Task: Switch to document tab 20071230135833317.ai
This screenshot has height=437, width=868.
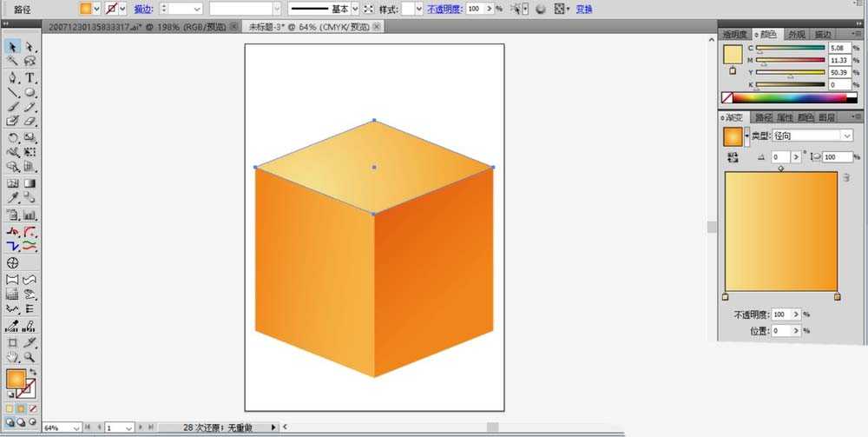Action: tap(137, 27)
